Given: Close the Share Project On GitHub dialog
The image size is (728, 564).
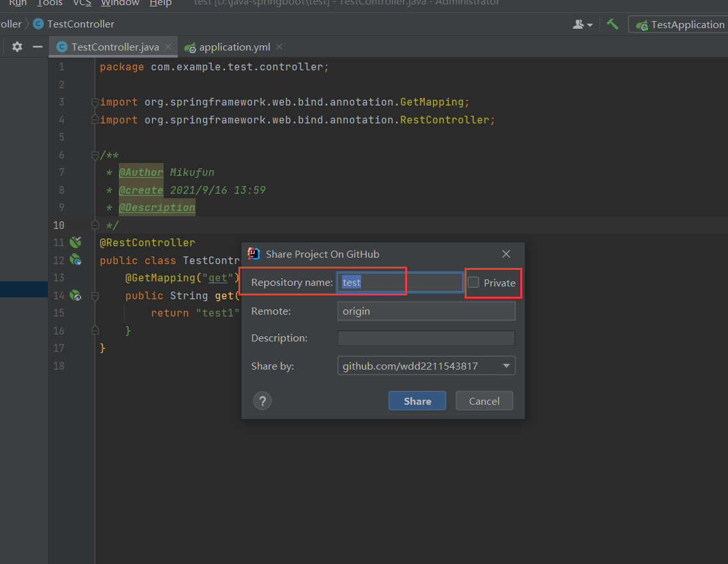Looking at the screenshot, I should (x=506, y=254).
